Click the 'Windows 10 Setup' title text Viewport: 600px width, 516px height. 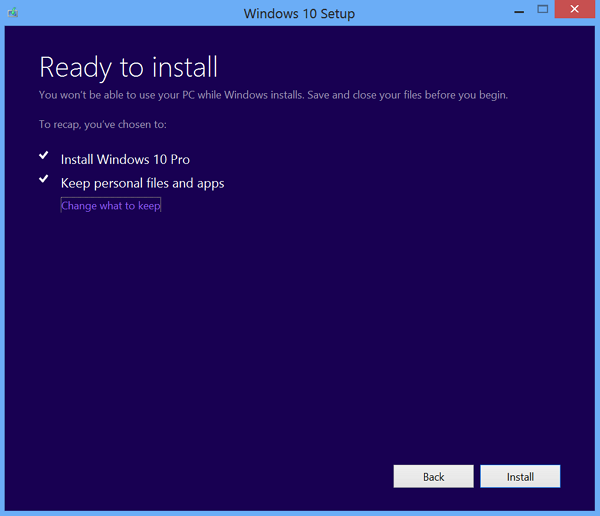point(299,14)
